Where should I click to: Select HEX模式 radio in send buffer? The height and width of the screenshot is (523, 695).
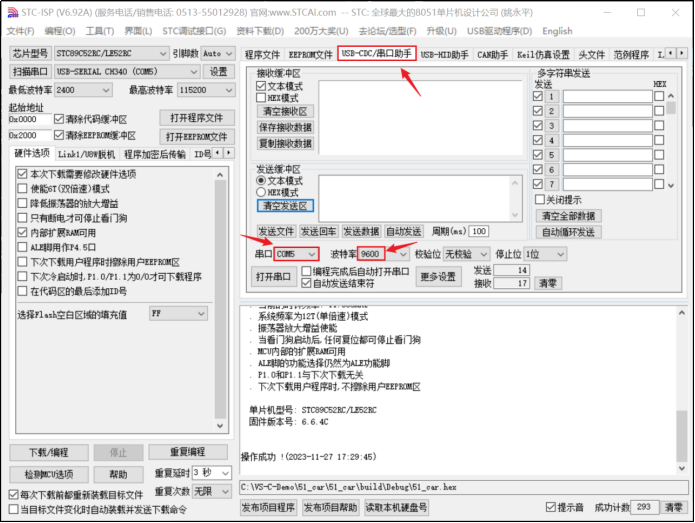pos(261,192)
